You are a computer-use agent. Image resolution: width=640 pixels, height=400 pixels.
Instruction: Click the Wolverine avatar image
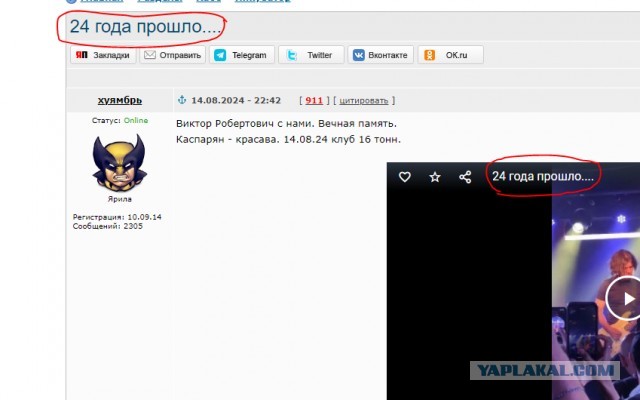tap(120, 162)
